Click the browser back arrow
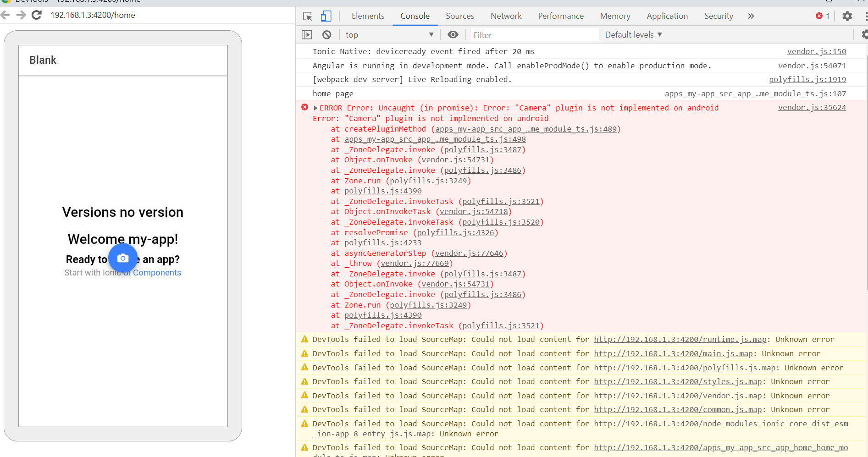This screenshot has height=457, width=868. point(6,15)
